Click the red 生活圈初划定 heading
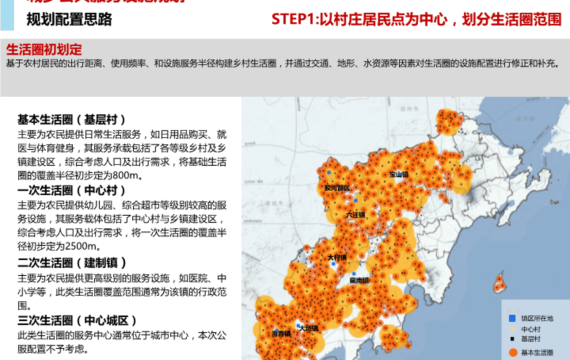Viewport: 570px width, 360px height. tap(44, 49)
